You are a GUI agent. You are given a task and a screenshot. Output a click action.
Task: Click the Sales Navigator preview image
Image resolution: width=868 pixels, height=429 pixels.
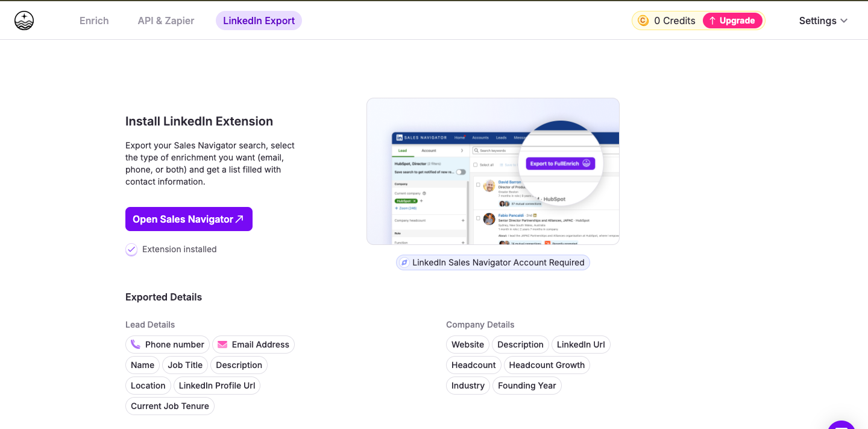pos(492,171)
